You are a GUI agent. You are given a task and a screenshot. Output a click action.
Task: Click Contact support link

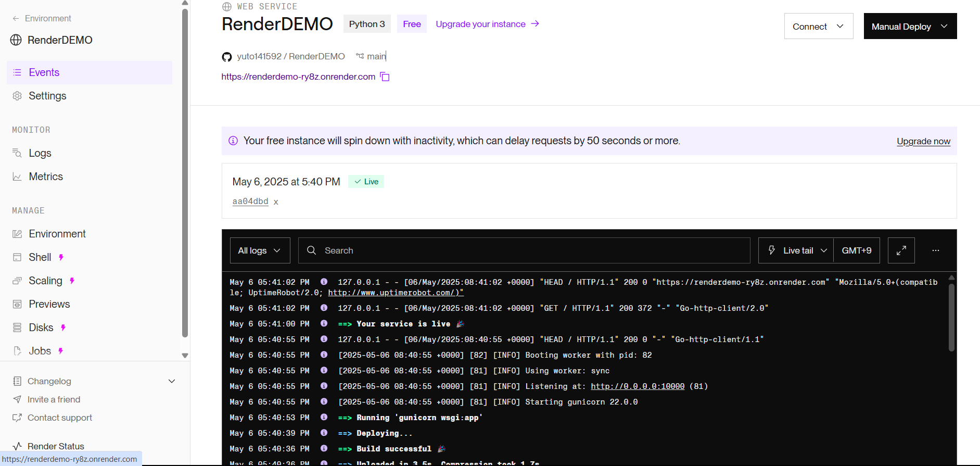click(60, 418)
